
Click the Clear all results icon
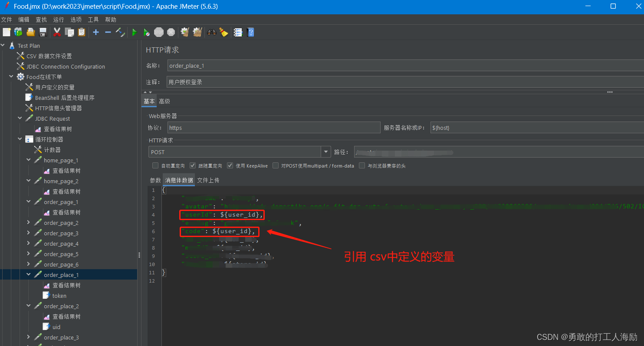pos(197,32)
